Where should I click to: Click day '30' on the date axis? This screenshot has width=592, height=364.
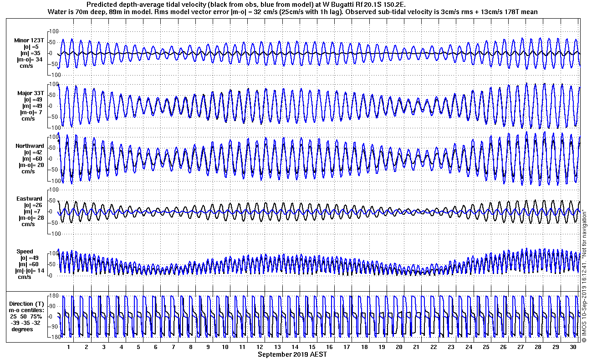point(573,347)
